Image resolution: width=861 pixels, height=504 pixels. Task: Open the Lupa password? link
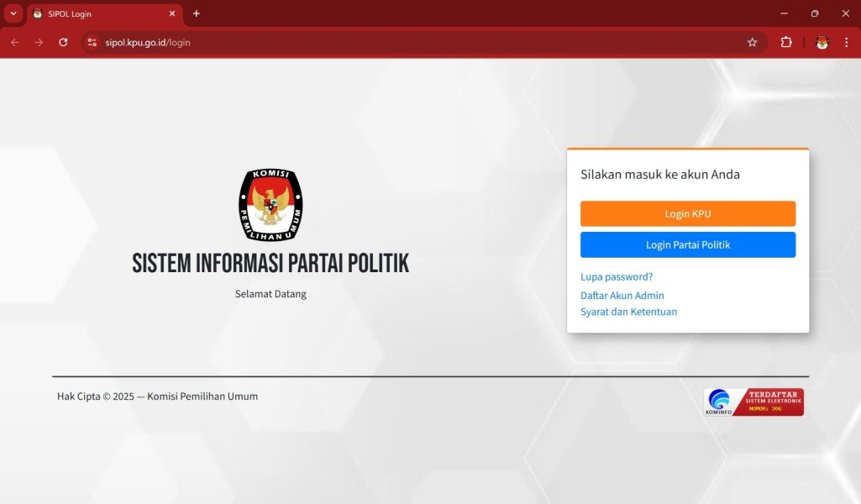617,276
